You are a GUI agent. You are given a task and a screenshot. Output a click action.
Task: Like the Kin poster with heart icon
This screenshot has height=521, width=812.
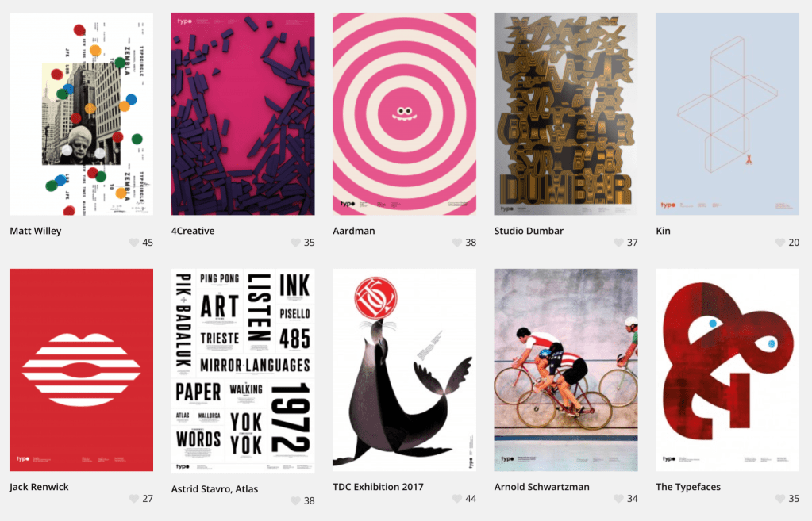(x=780, y=243)
